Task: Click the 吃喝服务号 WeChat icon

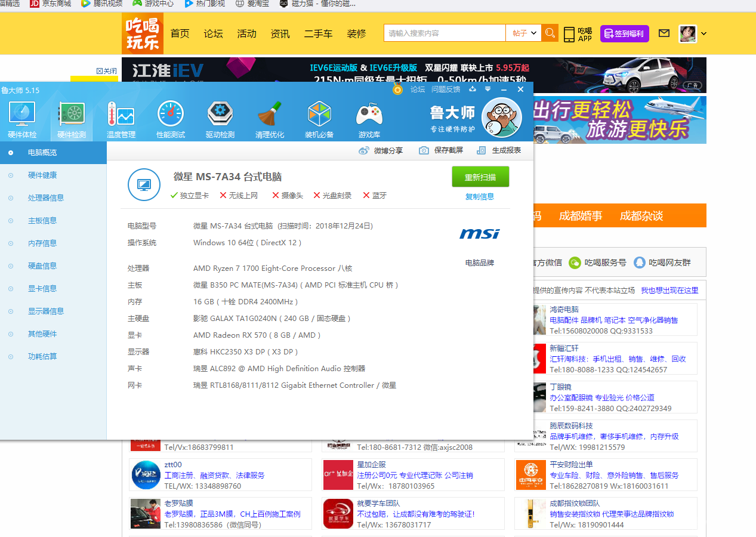Action: (575, 263)
